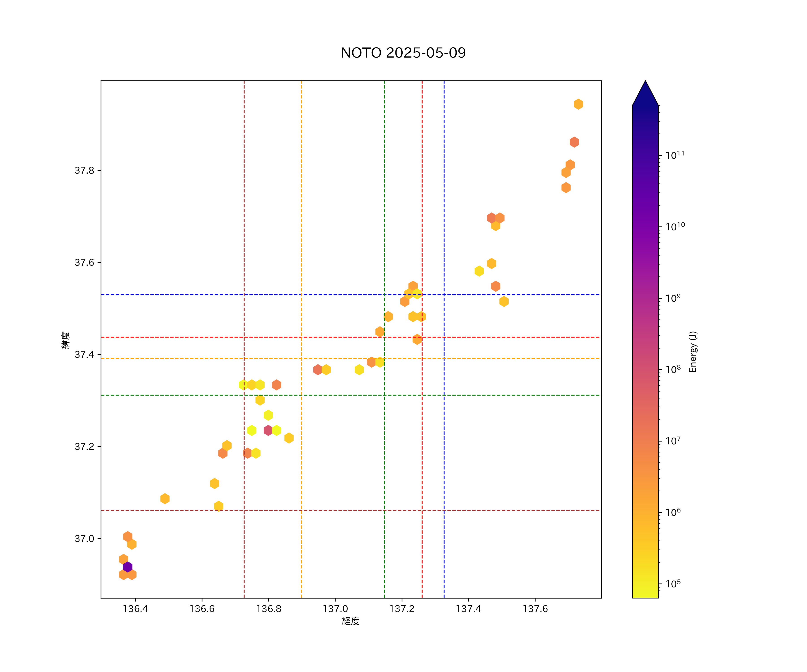Click the 136.4 x-axis tick label
The width and height of the screenshot is (807, 672).
(135, 609)
